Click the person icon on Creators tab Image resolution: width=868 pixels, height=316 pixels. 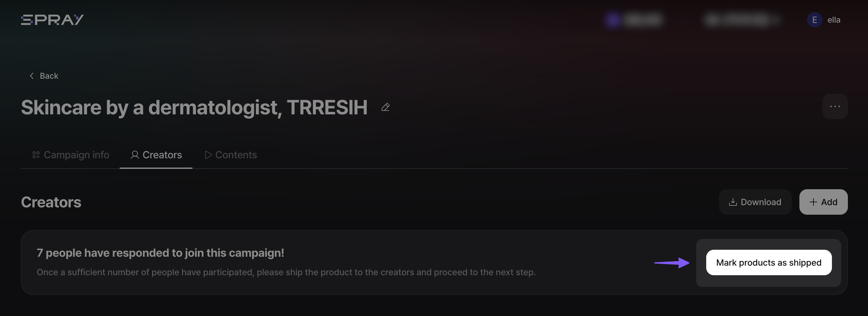click(x=135, y=155)
